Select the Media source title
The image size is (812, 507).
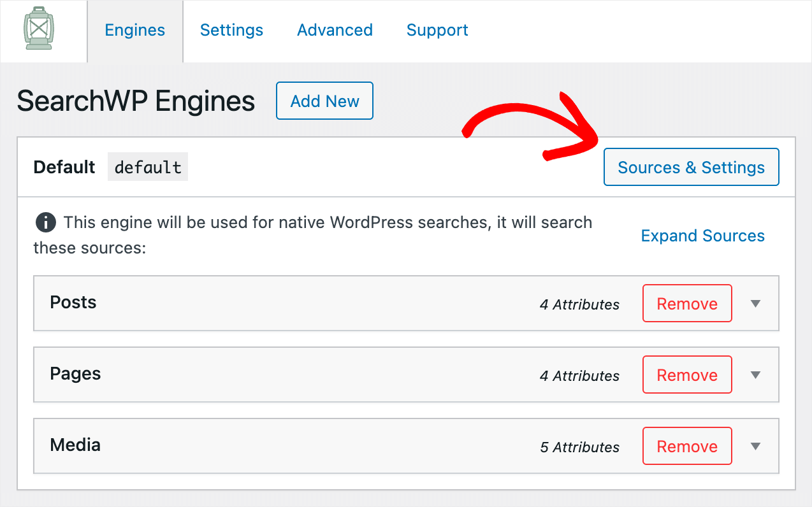pos(75,445)
